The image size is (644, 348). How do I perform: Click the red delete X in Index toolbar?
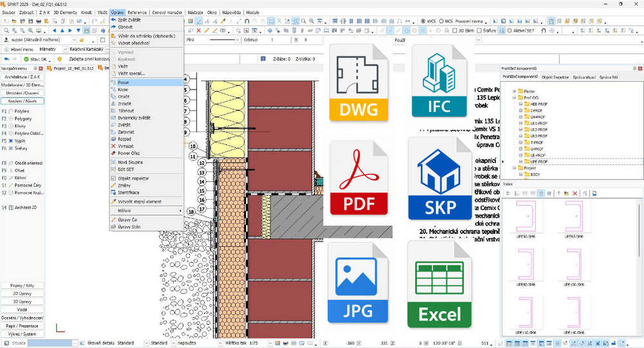(575, 193)
